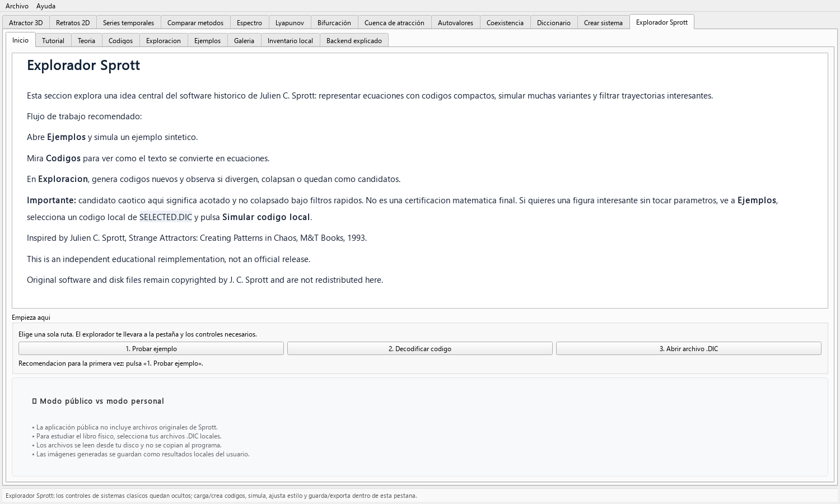Click the 'Las imágenes generadas se guardan' bullet
Screen dimensions: 840x504
[141, 454]
